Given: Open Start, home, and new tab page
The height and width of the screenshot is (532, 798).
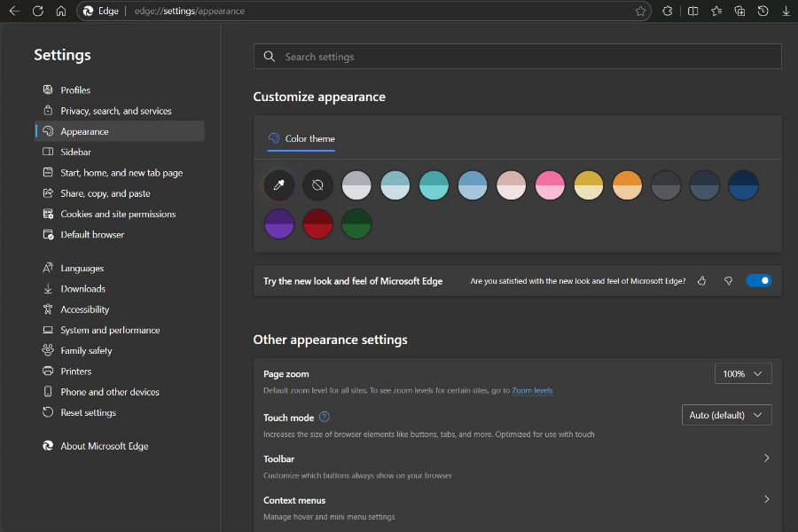Looking at the screenshot, I should pyautogui.click(x=120, y=173).
